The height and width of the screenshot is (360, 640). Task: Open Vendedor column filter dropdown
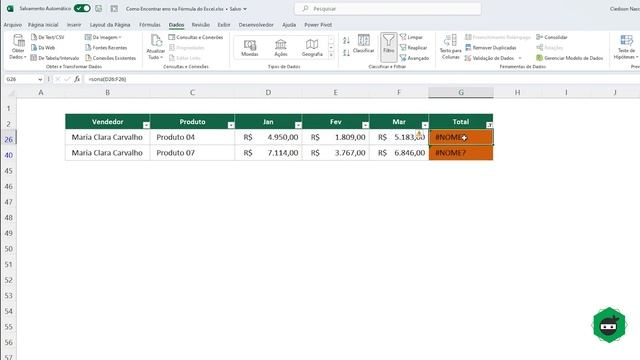point(146,125)
